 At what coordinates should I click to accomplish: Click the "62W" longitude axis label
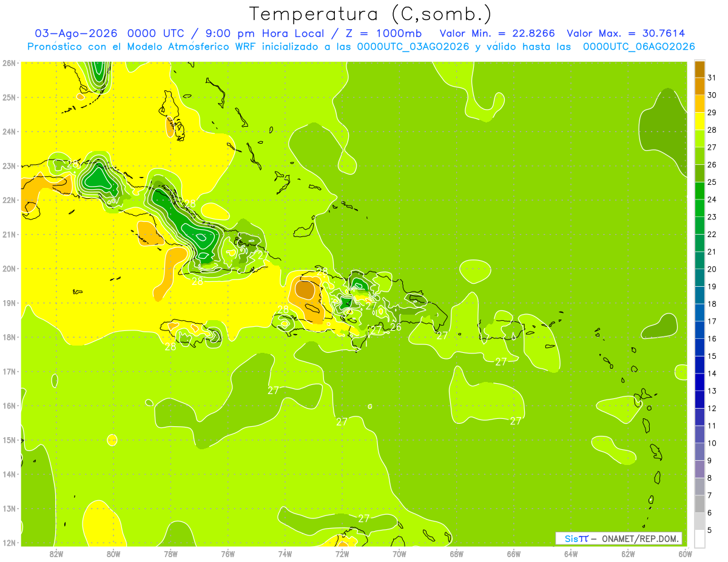coord(628,554)
